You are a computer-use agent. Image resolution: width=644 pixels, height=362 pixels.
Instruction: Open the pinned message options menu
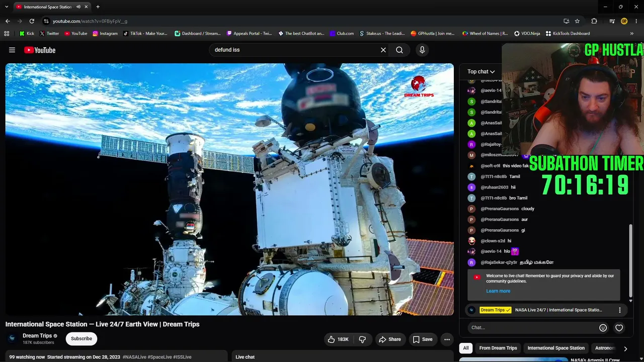click(620, 310)
